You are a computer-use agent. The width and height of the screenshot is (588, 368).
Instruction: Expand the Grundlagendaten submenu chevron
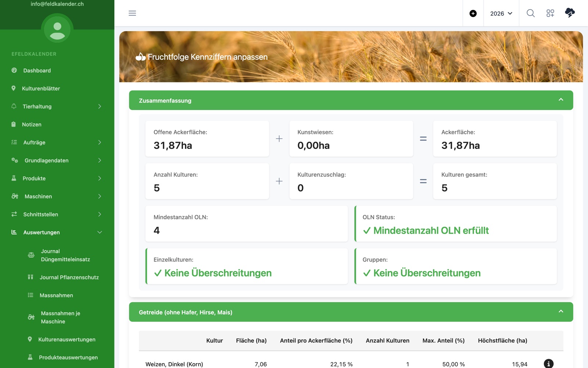[100, 160]
